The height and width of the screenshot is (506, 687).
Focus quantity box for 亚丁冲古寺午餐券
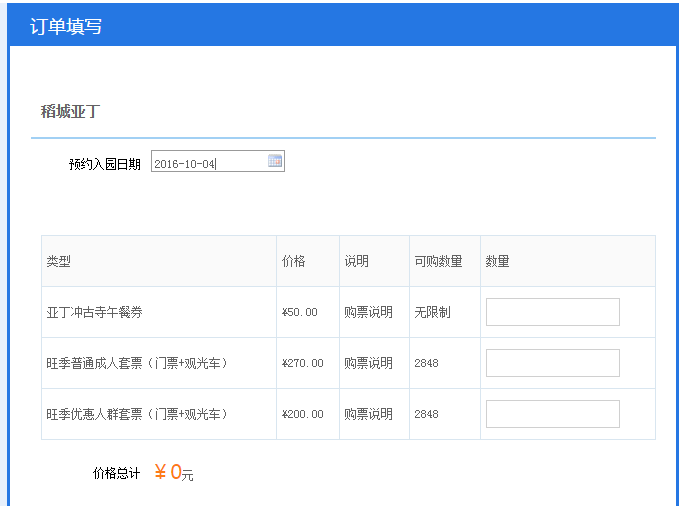[x=552, y=312]
